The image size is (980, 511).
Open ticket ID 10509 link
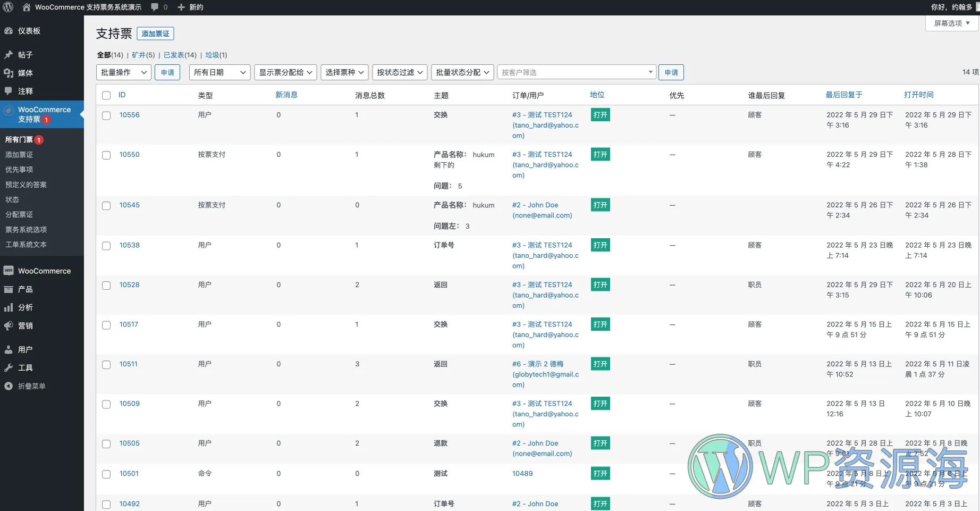tap(129, 404)
